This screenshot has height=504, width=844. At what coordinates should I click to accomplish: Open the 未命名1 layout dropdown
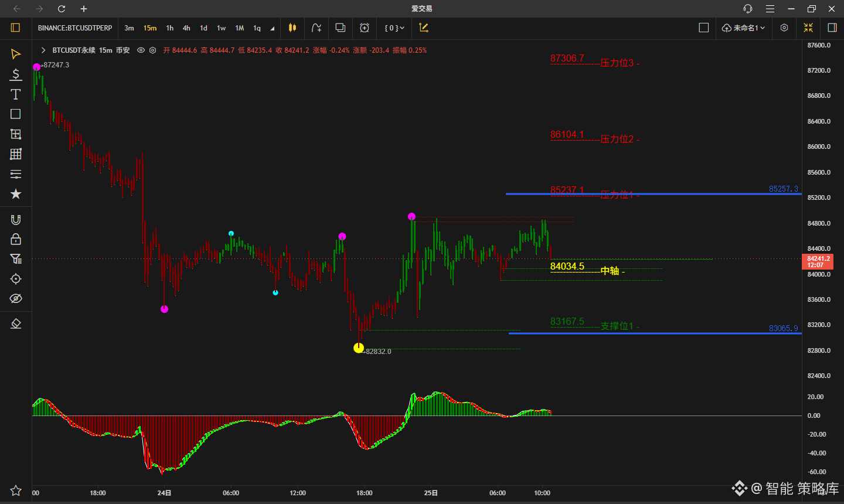coord(744,28)
